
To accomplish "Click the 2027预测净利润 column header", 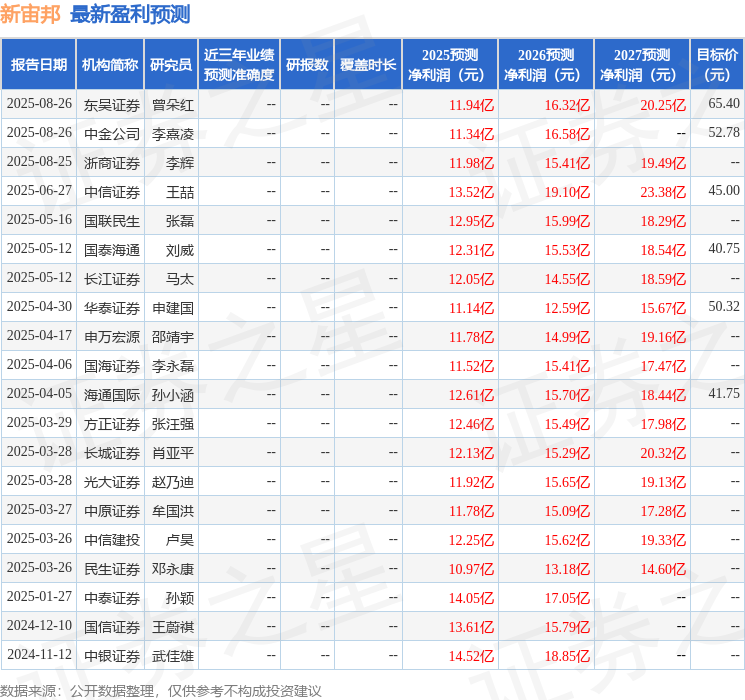I will pyautogui.click(x=642, y=65).
